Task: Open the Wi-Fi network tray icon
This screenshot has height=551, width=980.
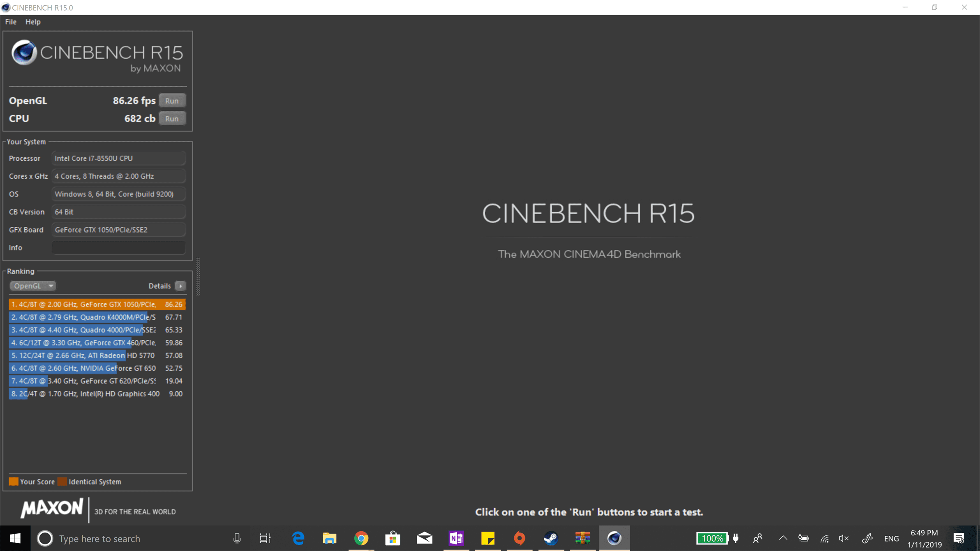Action: click(825, 538)
